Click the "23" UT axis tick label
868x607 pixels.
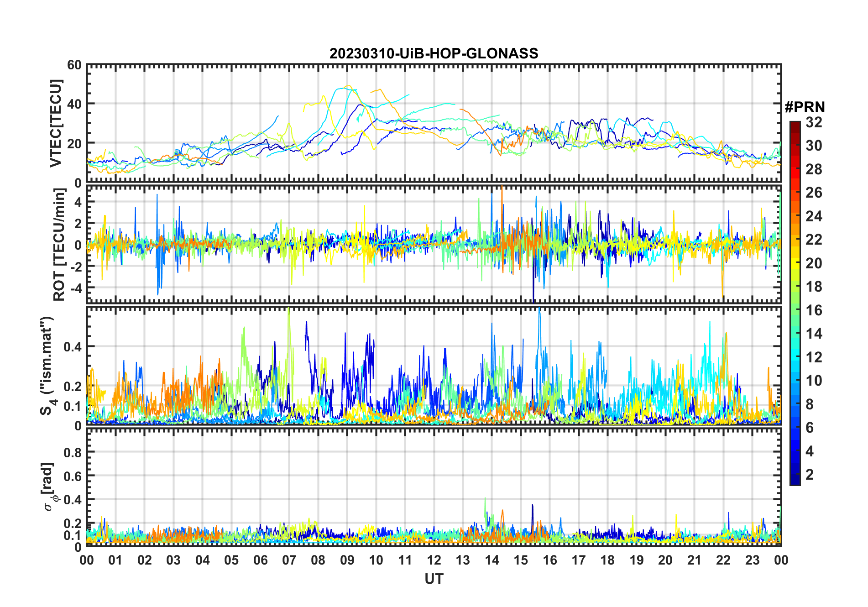click(752, 560)
